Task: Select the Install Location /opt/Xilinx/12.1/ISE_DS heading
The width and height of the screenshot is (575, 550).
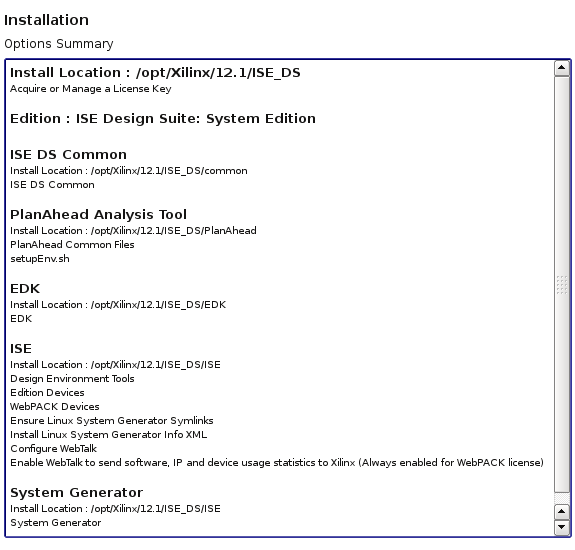Action: 155,73
